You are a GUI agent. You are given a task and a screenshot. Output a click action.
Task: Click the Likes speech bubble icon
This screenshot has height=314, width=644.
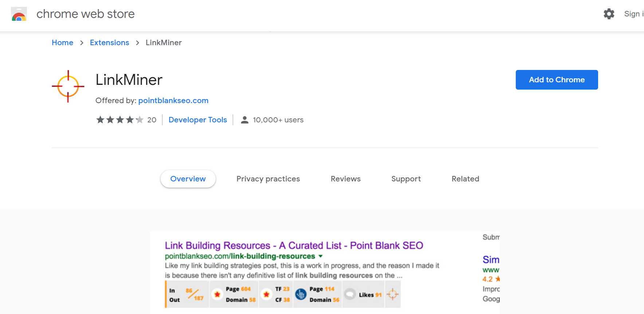(350, 294)
